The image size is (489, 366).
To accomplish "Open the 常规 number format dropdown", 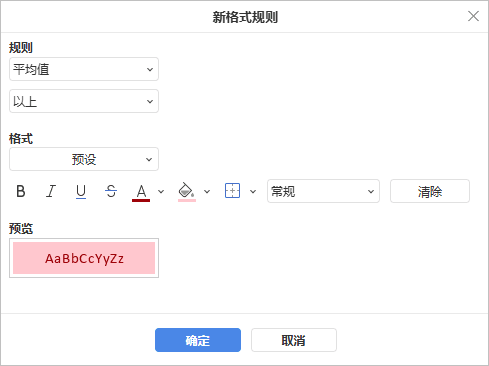I will (323, 191).
